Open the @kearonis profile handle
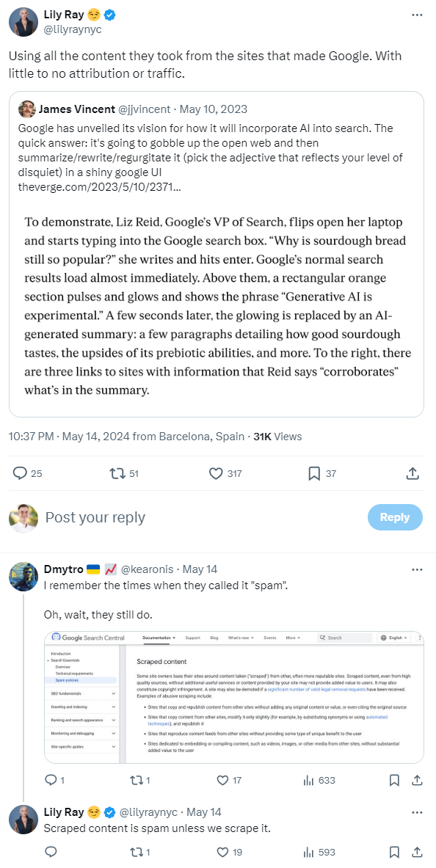436x868 pixels. coord(148,569)
